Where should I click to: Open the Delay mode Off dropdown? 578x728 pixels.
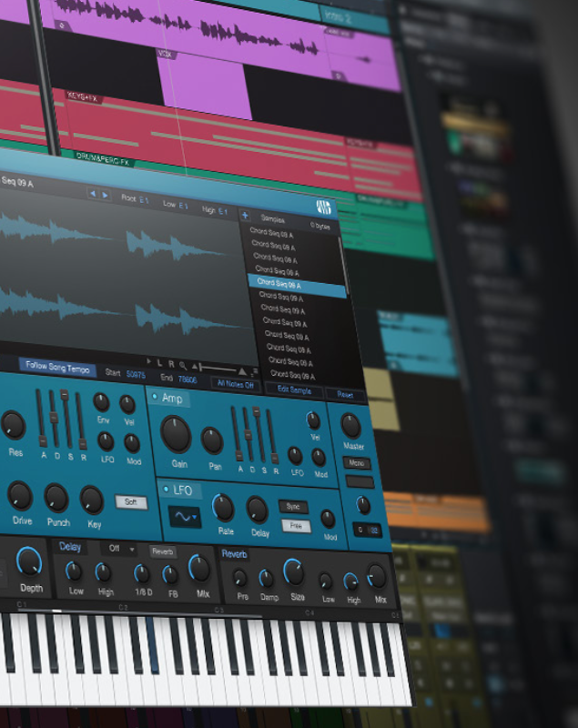pyautogui.click(x=119, y=549)
